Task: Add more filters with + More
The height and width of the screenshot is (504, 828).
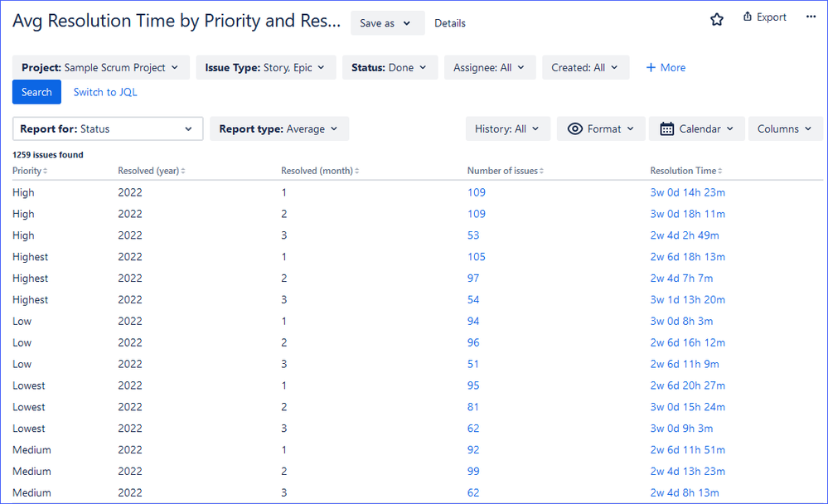Action: click(x=666, y=68)
